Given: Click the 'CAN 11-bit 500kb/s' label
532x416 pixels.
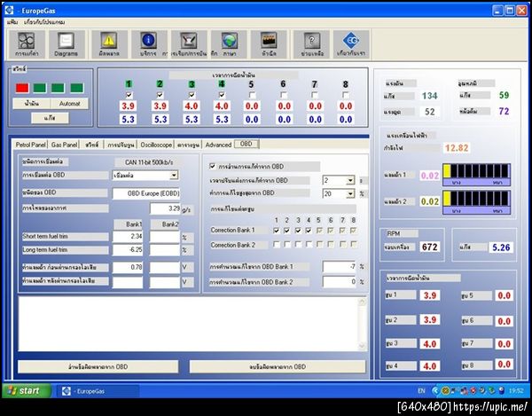Looking at the screenshot, I should pos(149,162).
